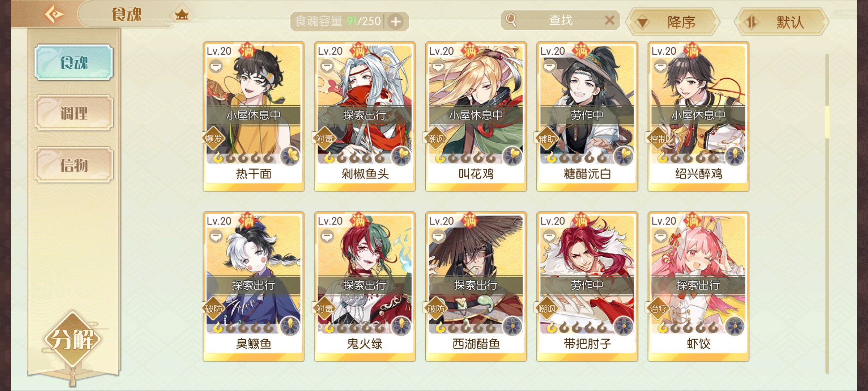This screenshot has width=868, height=391.
Task: Toggle the bowl icon on 臭鳜鱼 card
Action: [216, 237]
